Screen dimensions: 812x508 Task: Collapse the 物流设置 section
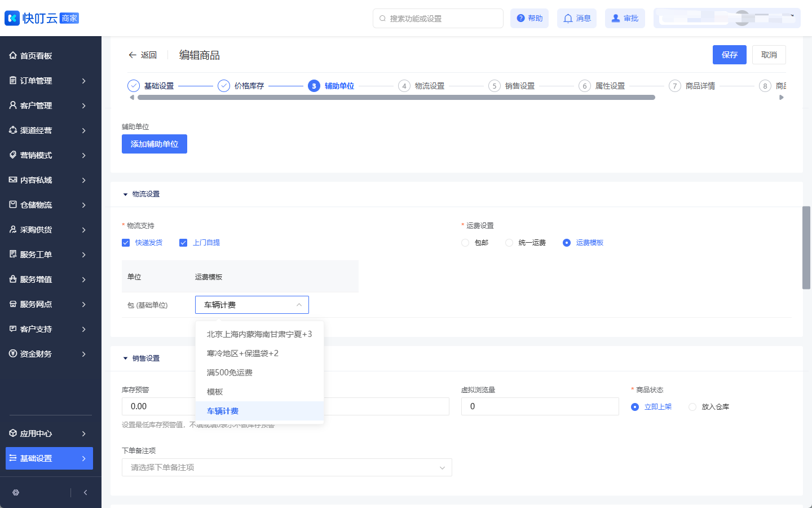coord(125,194)
